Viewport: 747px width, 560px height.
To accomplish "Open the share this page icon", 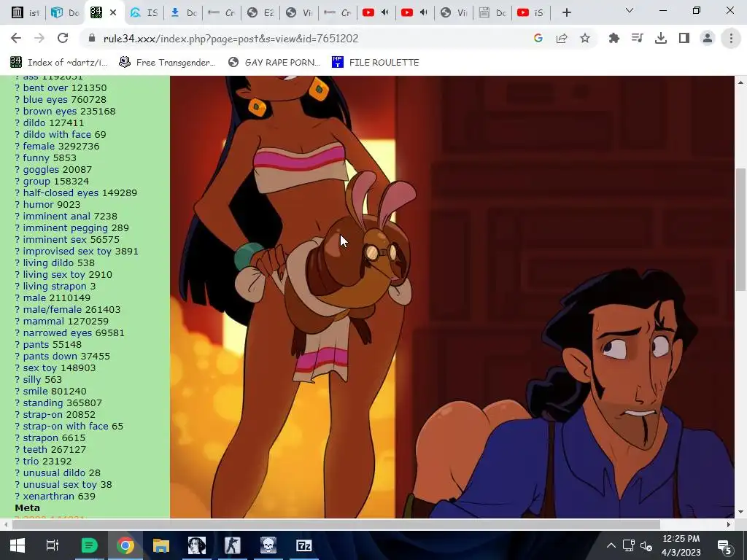I will tap(562, 38).
